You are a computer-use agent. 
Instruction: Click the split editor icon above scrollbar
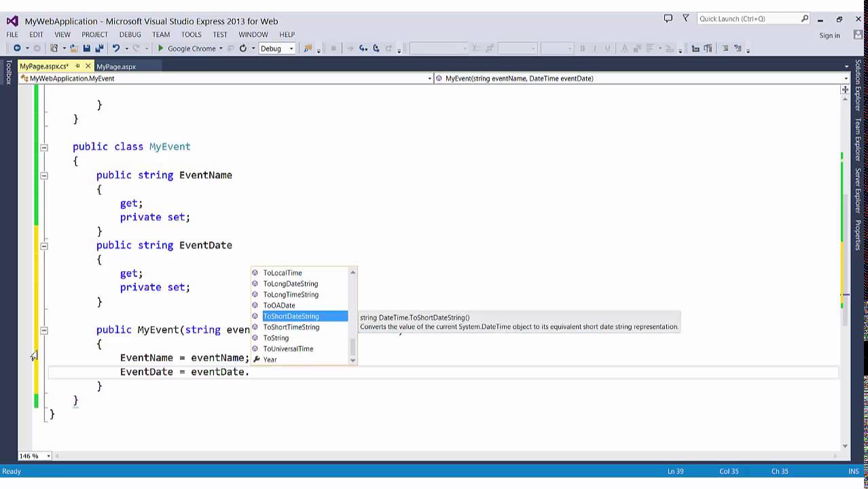pyautogui.click(x=845, y=89)
